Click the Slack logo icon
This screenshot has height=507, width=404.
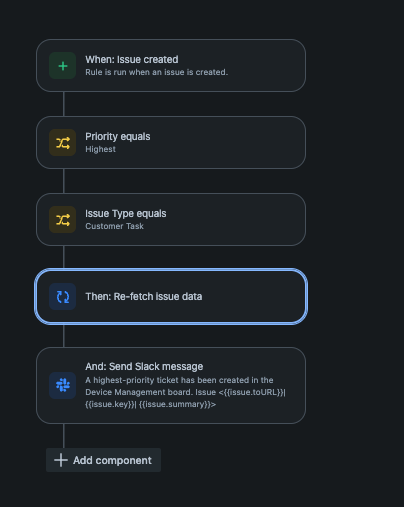63,386
